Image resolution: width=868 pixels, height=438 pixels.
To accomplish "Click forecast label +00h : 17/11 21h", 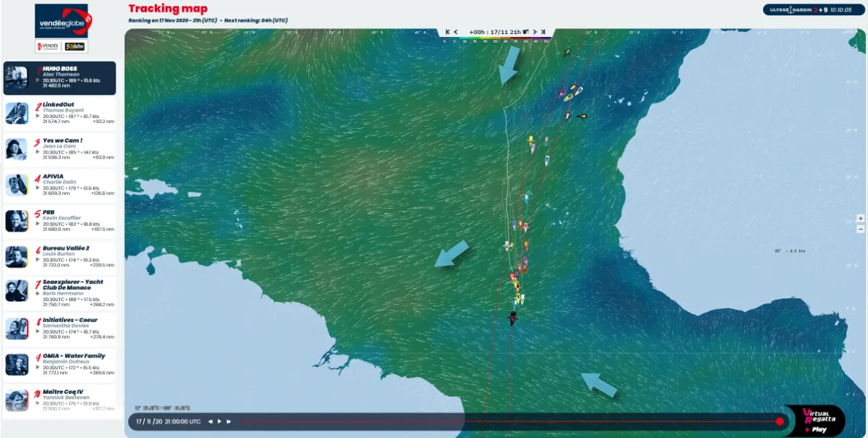I will [494, 32].
